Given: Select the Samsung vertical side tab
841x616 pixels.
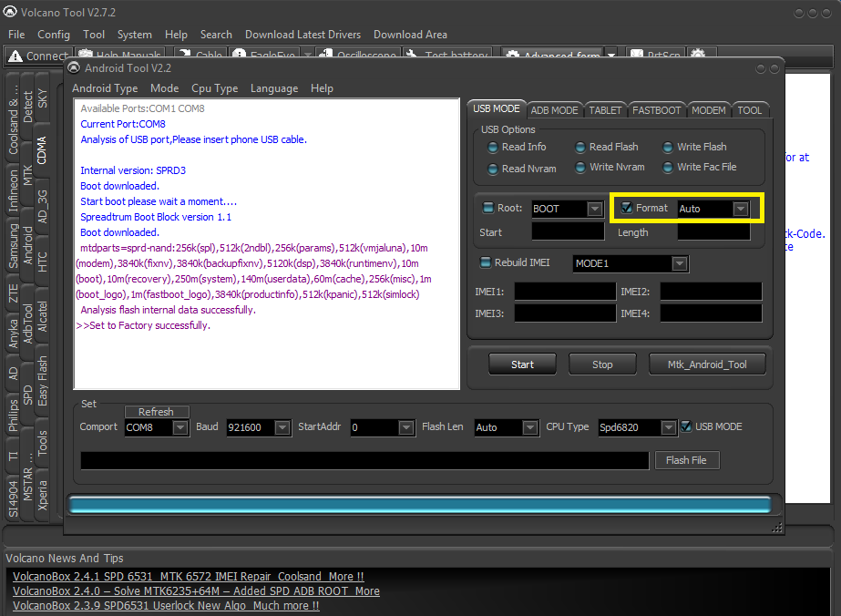Looking at the screenshot, I should click(14, 245).
